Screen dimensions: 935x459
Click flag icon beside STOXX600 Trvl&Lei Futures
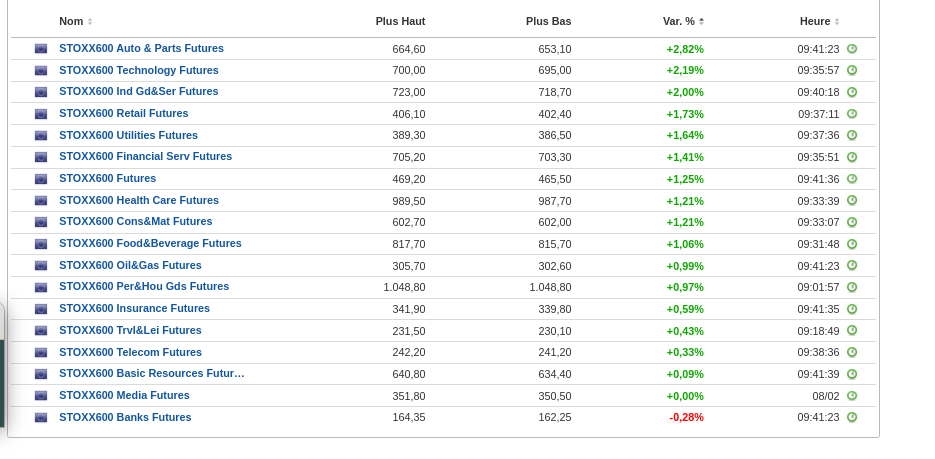tap(41, 331)
